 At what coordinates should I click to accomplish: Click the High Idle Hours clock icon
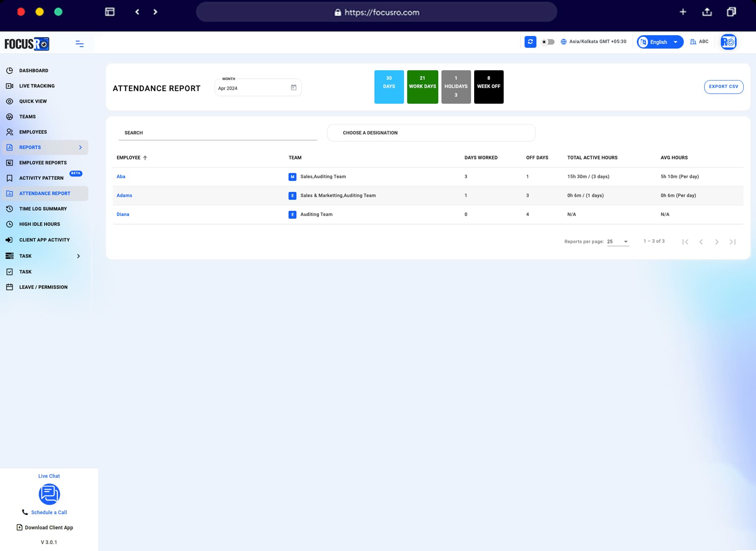pyautogui.click(x=9, y=224)
